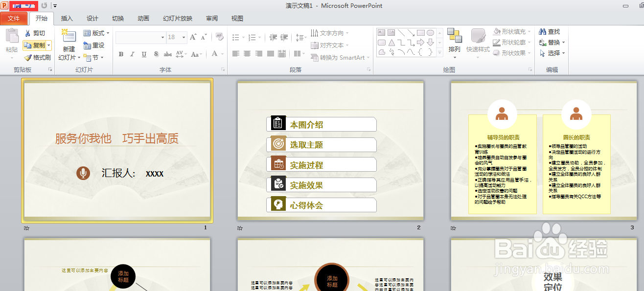The image size is (644, 291).
Task: Toggle Underline formatting
Action: click(144, 54)
